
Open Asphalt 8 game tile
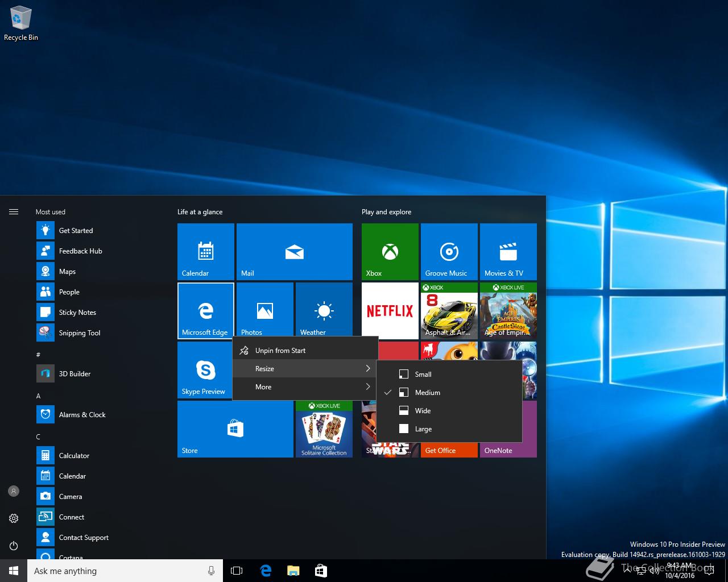click(x=449, y=311)
